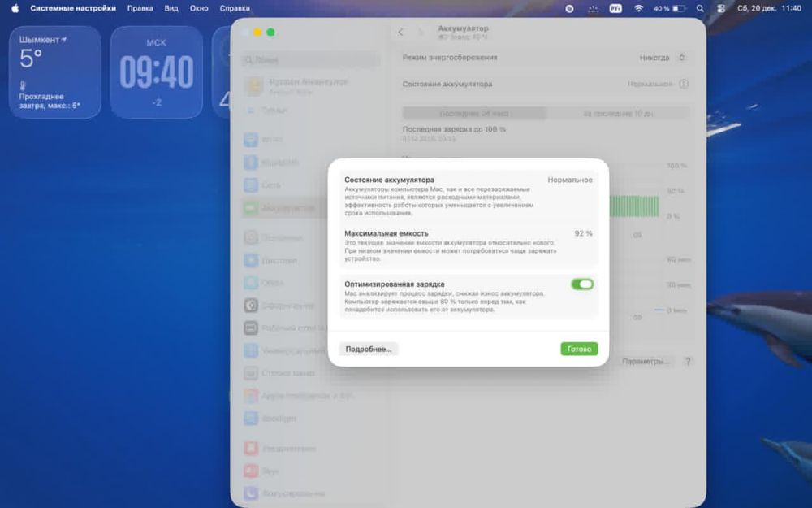Screen dimensions: 812x508
Task: Click the Spotlight icon in settings sidebar
Action: (251, 419)
